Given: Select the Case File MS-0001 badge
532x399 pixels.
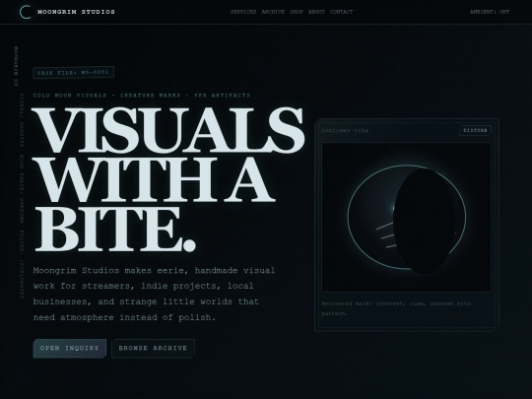Looking at the screenshot, I should pos(73,72).
